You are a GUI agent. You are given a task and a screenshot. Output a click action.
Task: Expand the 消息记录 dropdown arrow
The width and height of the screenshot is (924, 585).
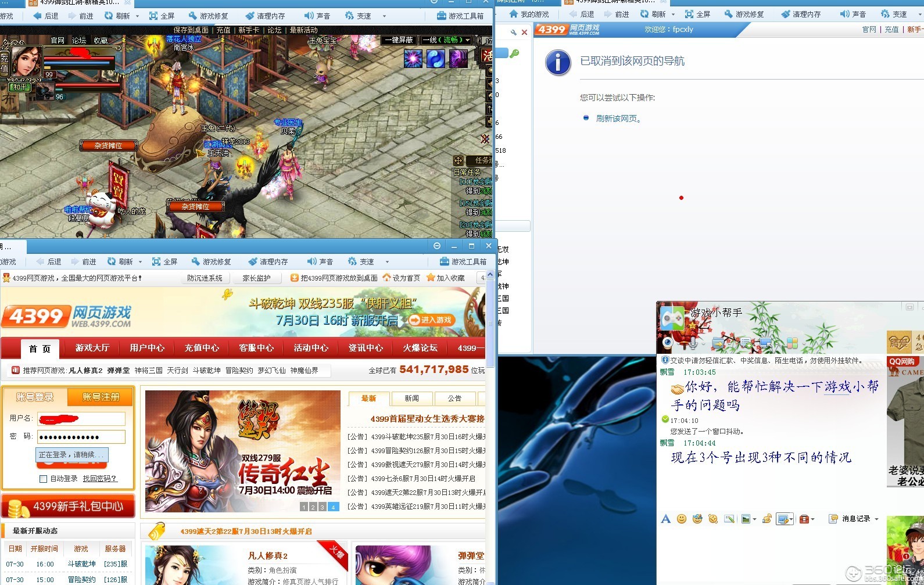click(876, 519)
